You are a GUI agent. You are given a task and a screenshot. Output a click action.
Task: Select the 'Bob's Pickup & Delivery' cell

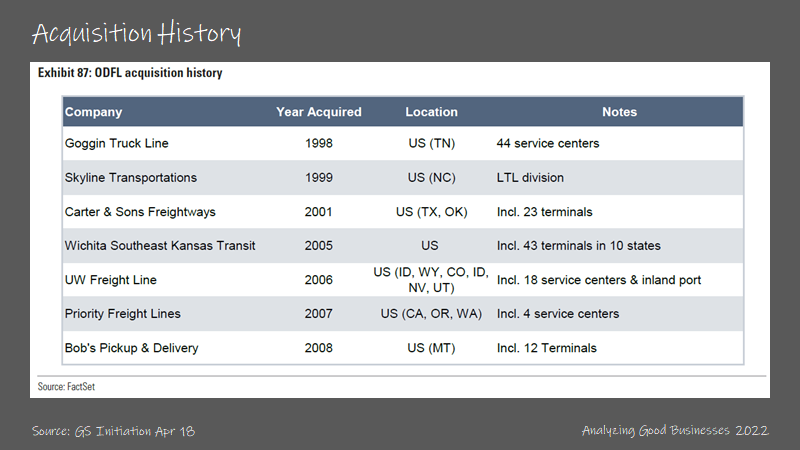[132, 348]
